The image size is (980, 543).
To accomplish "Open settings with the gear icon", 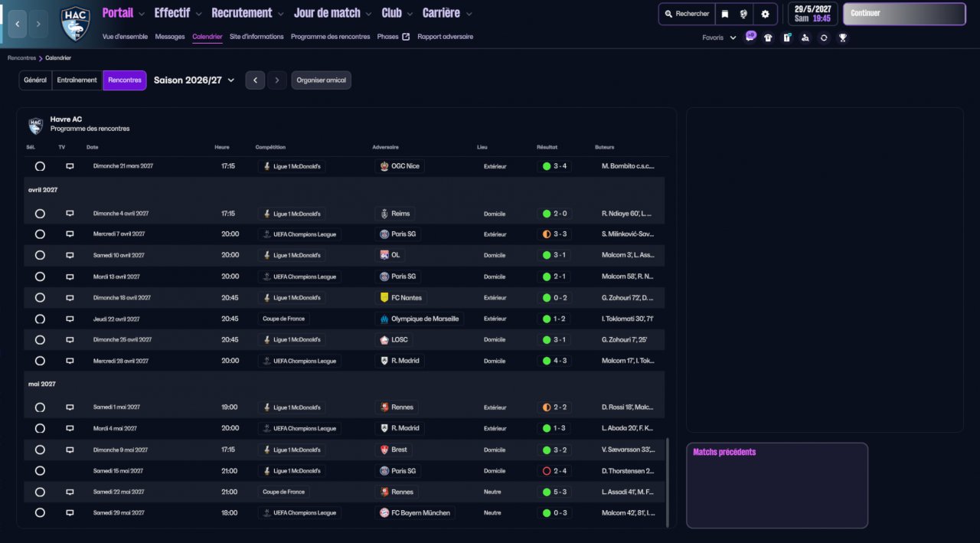I will pyautogui.click(x=765, y=14).
